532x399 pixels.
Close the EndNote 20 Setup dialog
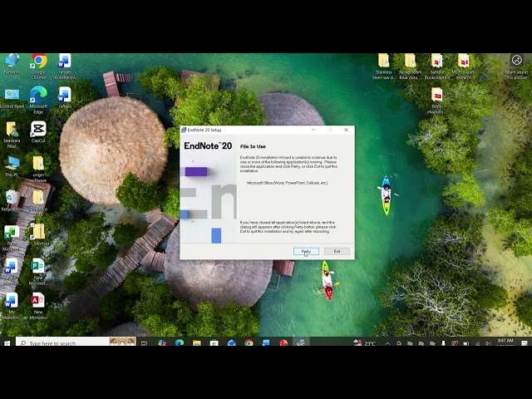(x=346, y=130)
